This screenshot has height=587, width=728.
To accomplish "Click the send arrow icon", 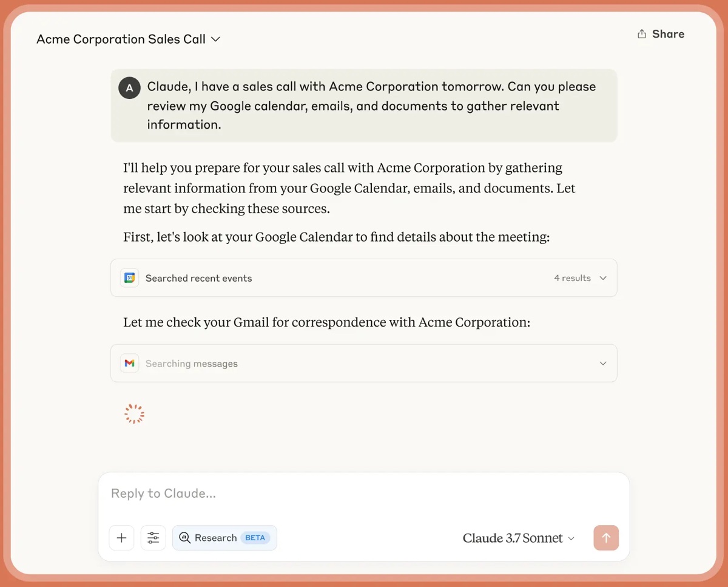I will pos(606,538).
